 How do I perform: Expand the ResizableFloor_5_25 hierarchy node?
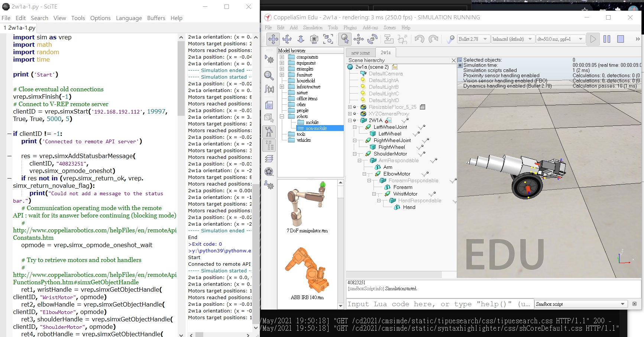click(350, 107)
